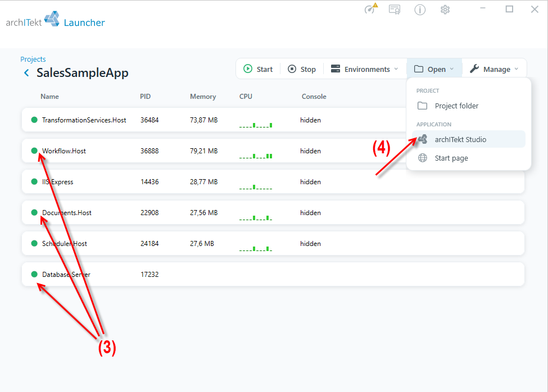Select the TransformationServices.Host process name
This screenshot has height=392, width=548.
pyautogui.click(x=84, y=120)
